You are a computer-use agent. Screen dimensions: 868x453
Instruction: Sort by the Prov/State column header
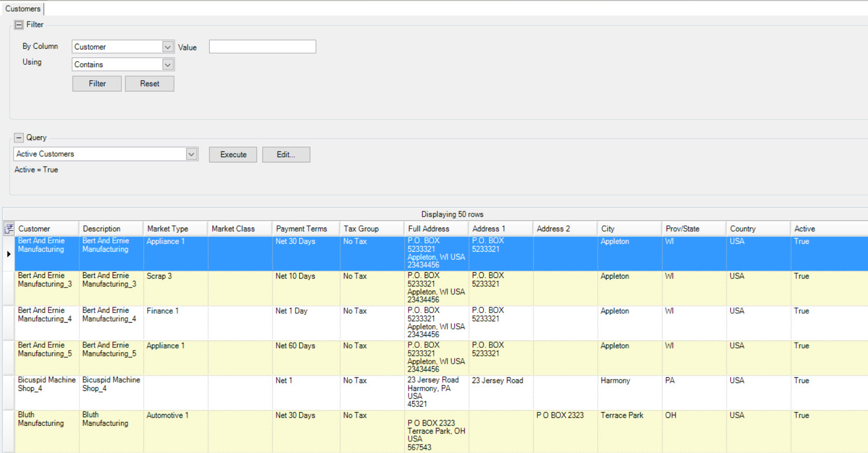tap(694, 229)
